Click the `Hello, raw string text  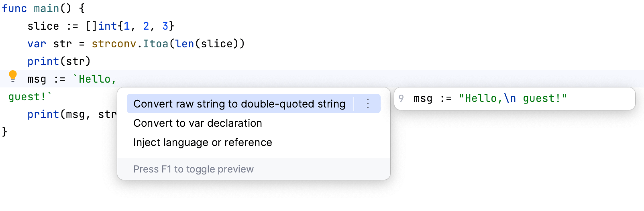(x=95, y=79)
